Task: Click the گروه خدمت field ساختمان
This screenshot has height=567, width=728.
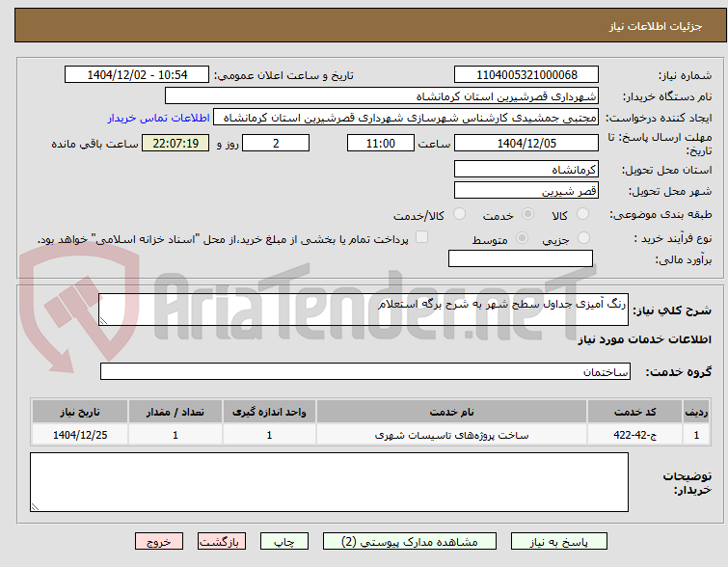Action: pyautogui.click(x=364, y=371)
